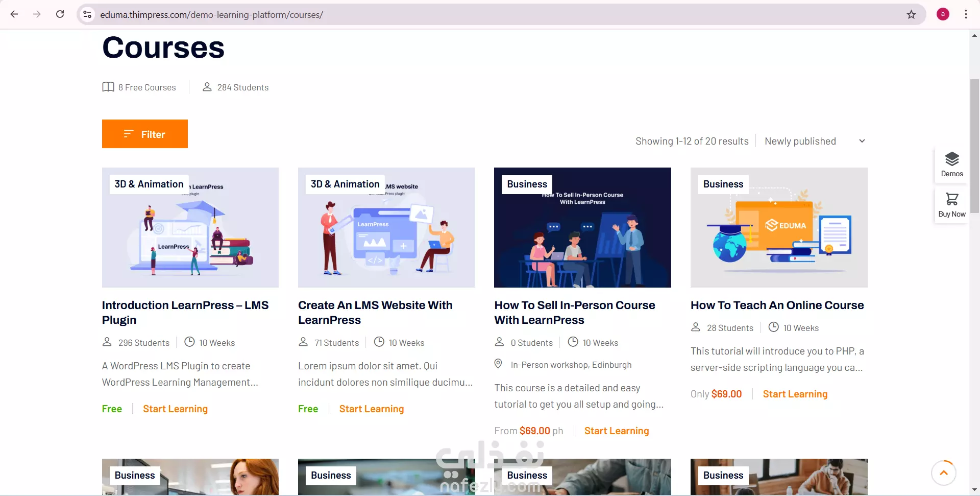The image size is (980, 496).
Task: Click the Free price on Introduction LearnPress
Action: tap(112, 409)
